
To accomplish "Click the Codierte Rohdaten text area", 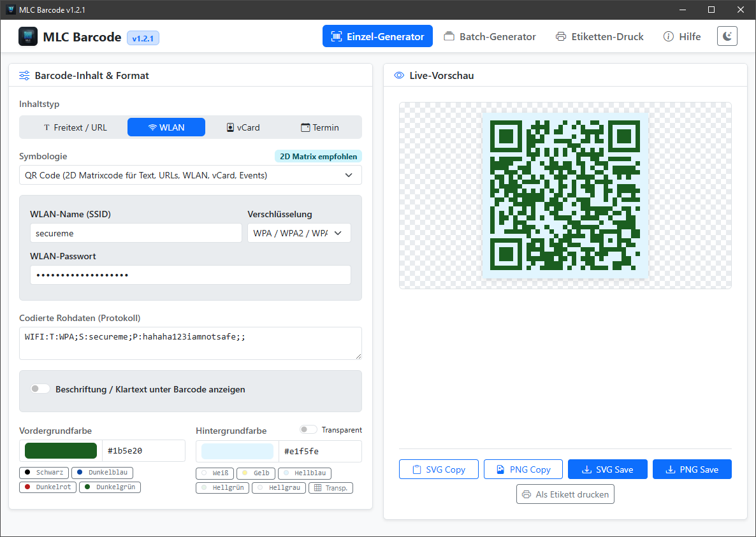I will coord(191,343).
